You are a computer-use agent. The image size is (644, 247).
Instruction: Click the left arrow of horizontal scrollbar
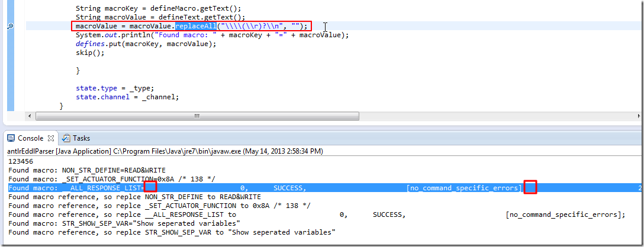[30, 116]
